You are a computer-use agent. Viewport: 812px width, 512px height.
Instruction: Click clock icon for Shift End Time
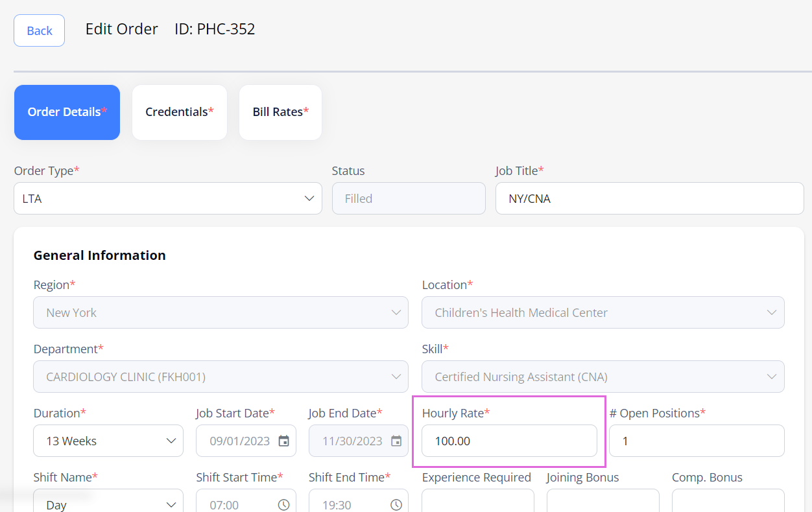point(396,505)
